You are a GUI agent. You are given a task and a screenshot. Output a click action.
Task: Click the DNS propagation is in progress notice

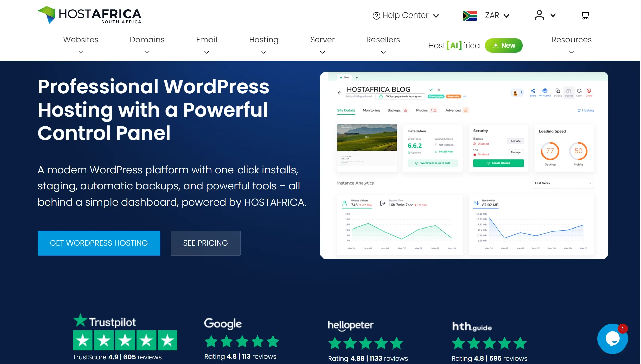point(400,96)
